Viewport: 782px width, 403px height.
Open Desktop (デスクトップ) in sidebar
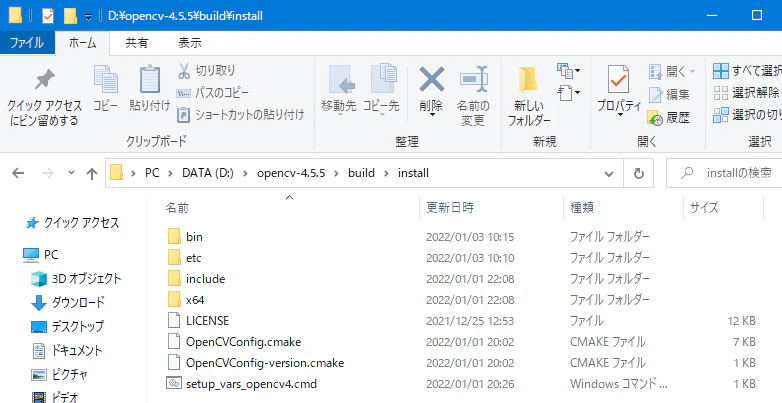pyautogui.click(x=67, y=326)
